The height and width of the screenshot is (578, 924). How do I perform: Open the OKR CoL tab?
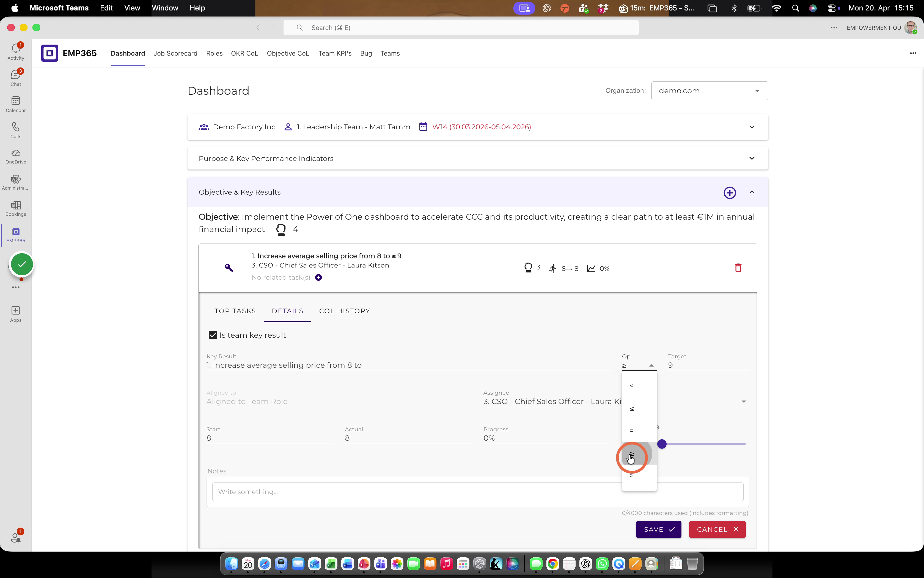click(x=244, y=53)
